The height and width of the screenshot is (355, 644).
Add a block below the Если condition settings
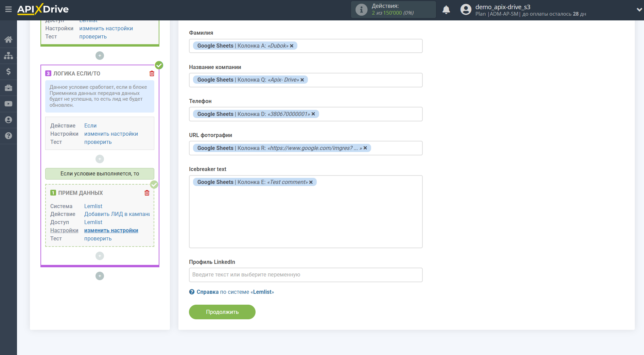[100, 159]
